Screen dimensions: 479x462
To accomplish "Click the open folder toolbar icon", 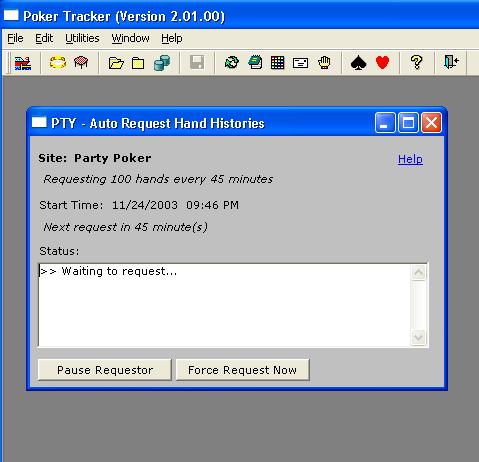I will 116,63.
